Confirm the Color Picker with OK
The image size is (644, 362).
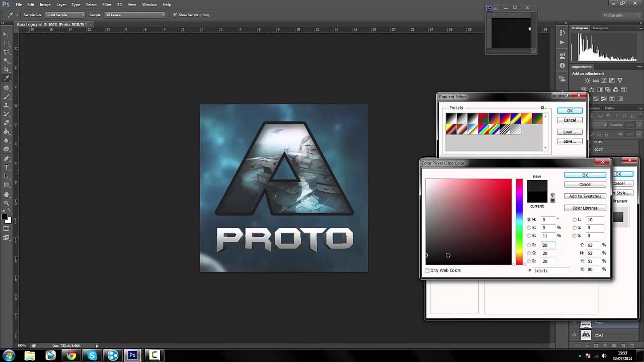(585, 175)
